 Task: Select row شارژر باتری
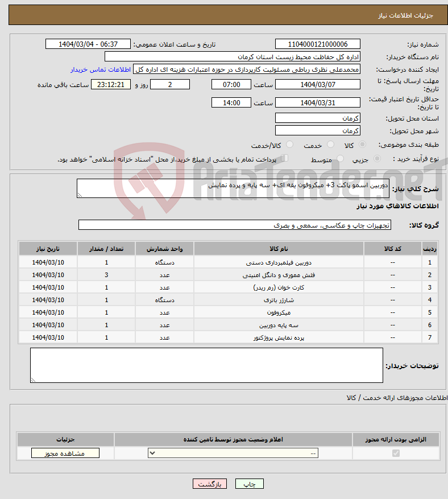(x=229, y=300)
